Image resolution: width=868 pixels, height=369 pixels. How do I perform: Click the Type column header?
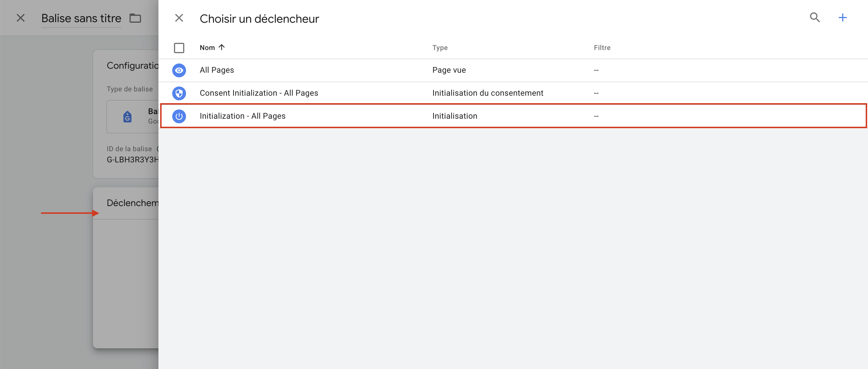pyautogui.click(x=440, y=47)
